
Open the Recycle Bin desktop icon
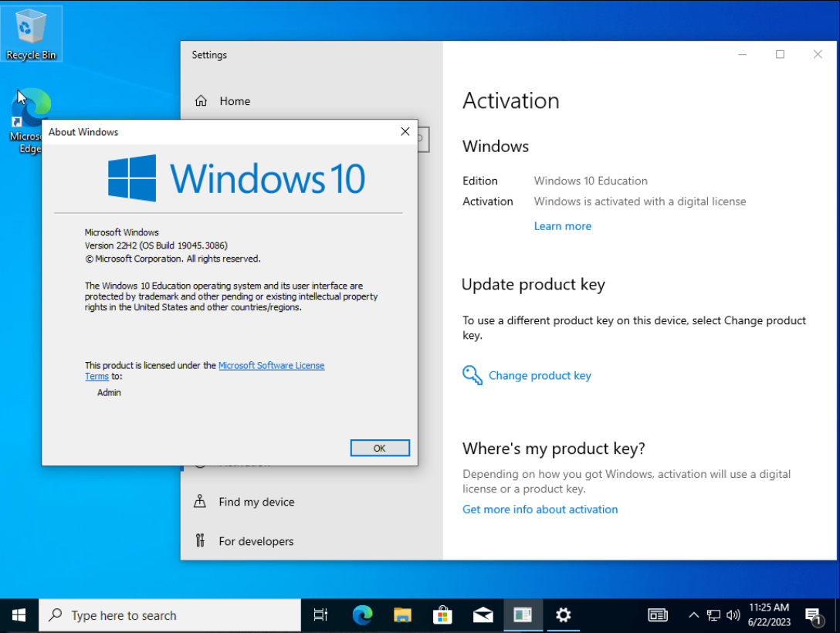pos(31,34)
